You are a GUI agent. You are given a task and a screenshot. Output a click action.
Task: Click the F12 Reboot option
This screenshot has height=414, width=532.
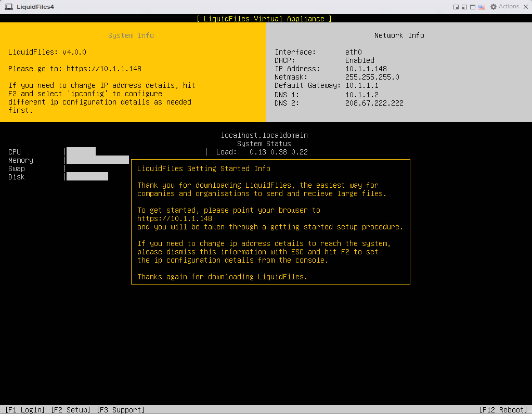503,410
